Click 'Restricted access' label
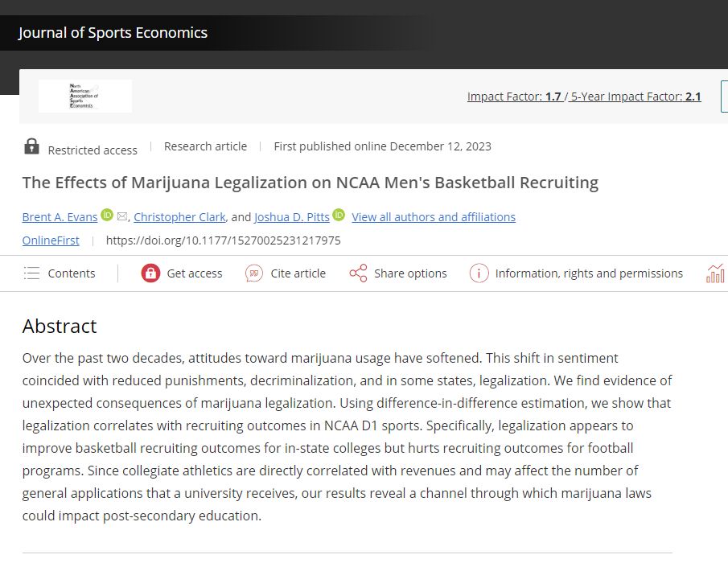The height and width of the screenshot is (563, 728). pos(93,150)
